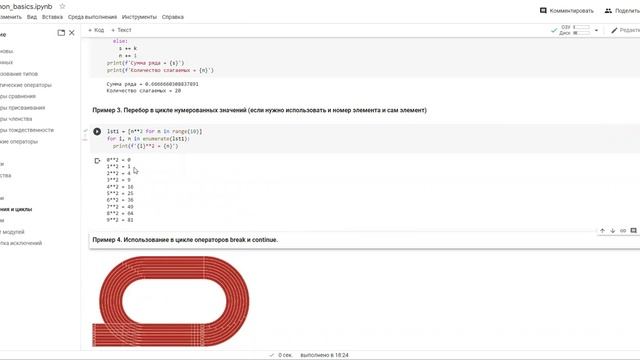
Task: Click the pencil editing mode icon
Action: click(614, 30)
